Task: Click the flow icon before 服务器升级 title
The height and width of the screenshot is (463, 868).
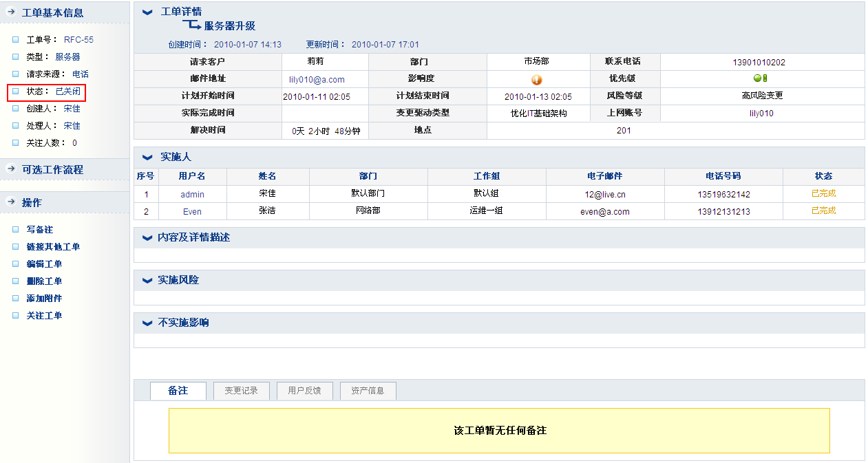Action: pos(191,26)
